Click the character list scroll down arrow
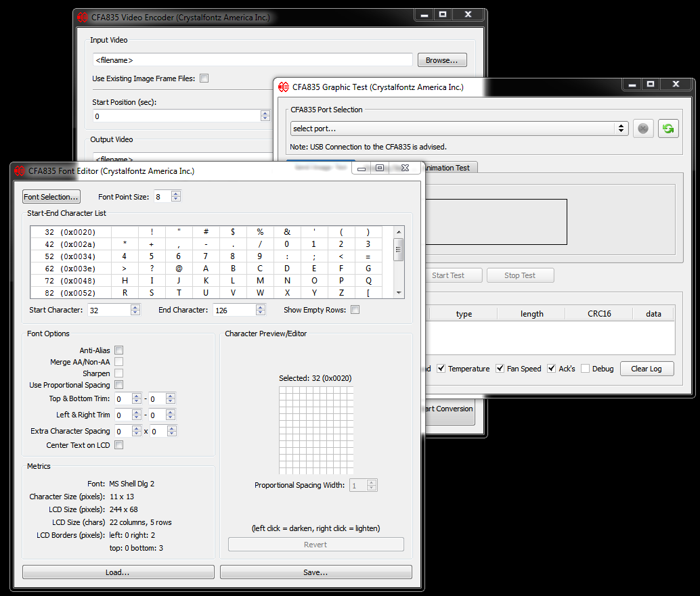Viewport: 700px width, 596px height. 399,293
